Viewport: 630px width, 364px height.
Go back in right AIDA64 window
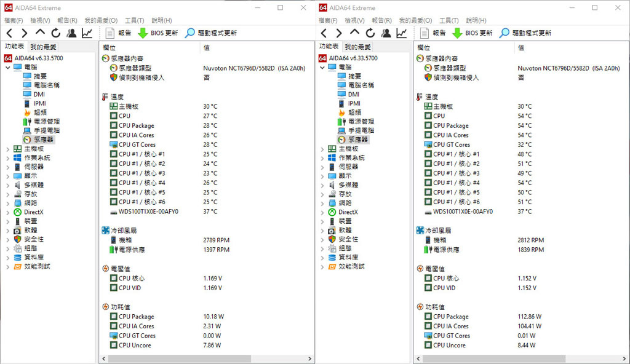point(324,33)
